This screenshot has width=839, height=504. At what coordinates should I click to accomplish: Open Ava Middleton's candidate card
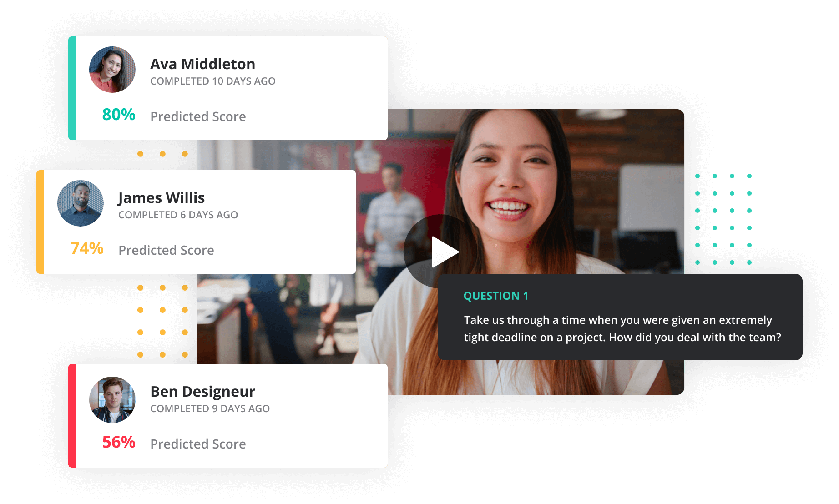tap(227, 87)
